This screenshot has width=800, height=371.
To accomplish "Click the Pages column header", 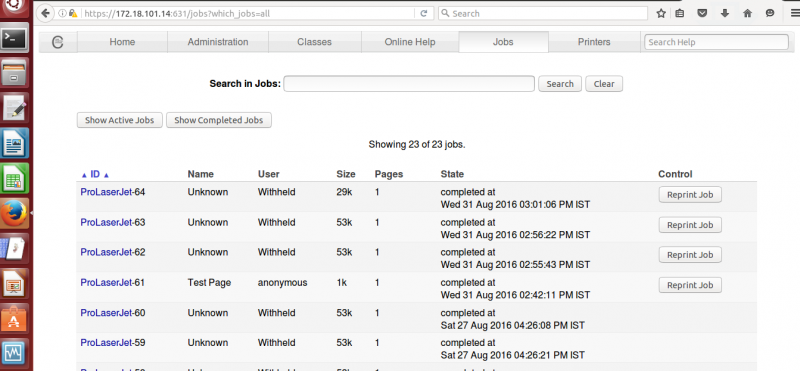I will pyautogui.click(x=389, y=175).
